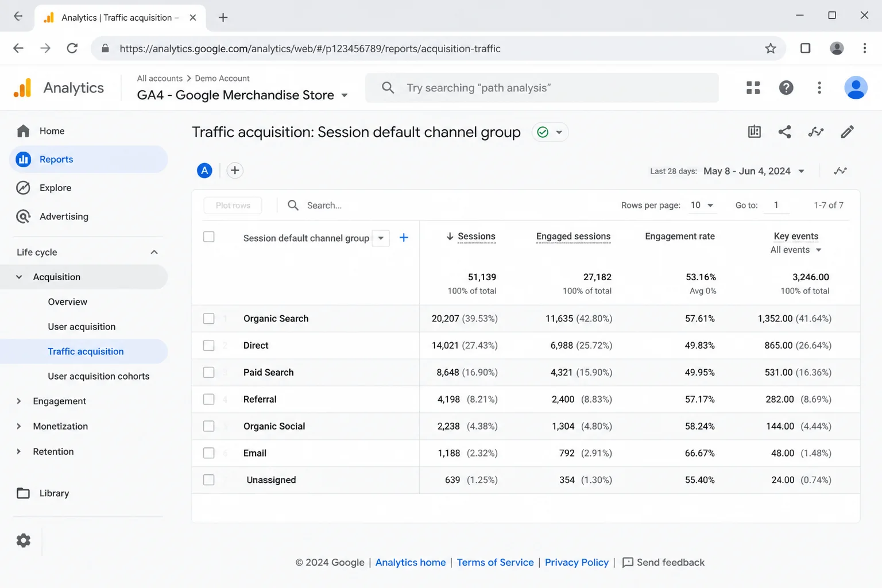Check the Unassigned row checkbox
Image resolution: width=882 pixels, height=588 pixels.
tap(209, 480)
